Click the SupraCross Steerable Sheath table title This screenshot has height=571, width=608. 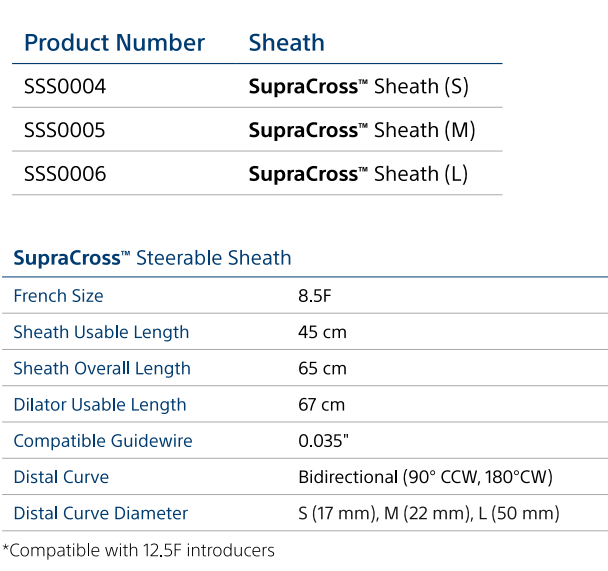coord(152,258)
